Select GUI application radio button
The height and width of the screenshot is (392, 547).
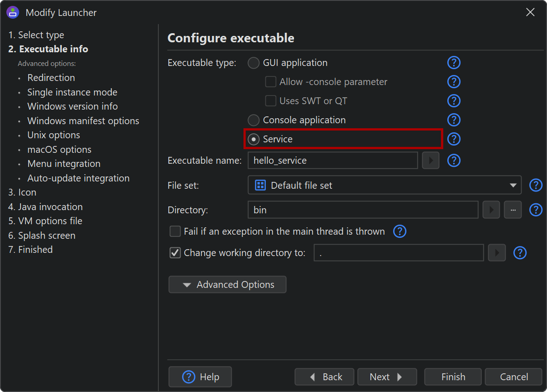253,63
